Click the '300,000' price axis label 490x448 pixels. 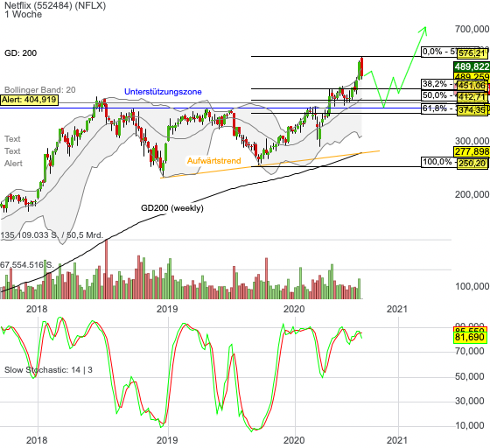472,141
